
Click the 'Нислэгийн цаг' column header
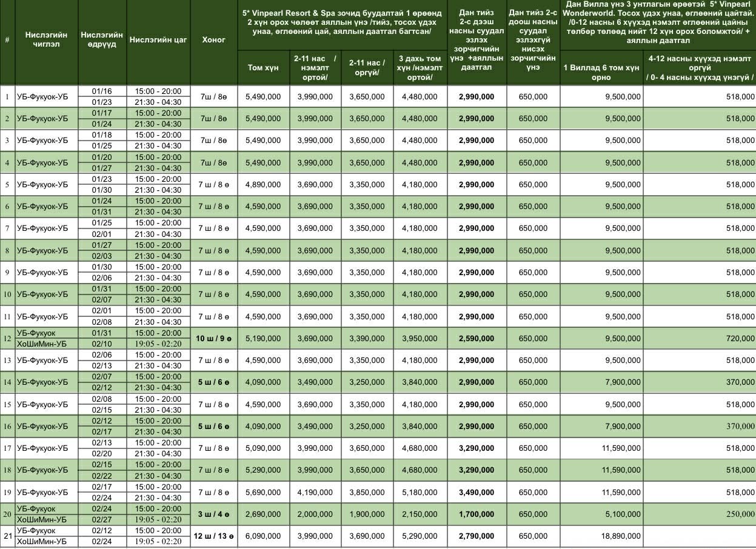[158, 39]
